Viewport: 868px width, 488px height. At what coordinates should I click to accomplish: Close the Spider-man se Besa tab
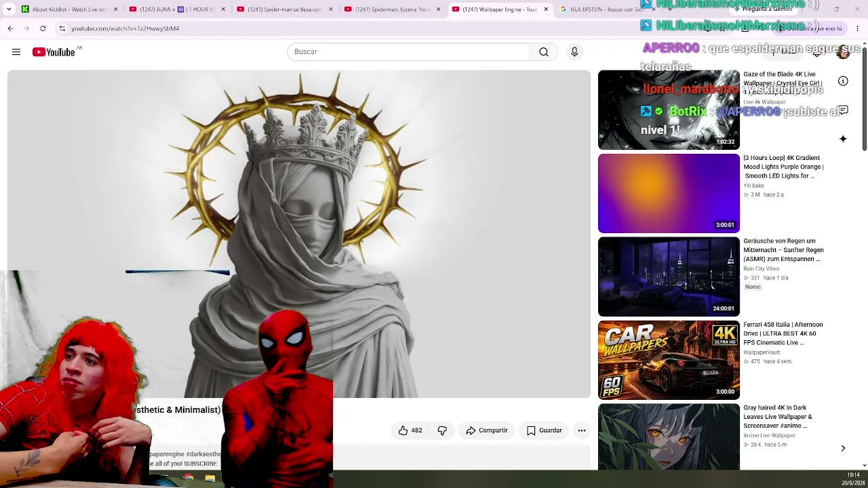tap(331, 9)
